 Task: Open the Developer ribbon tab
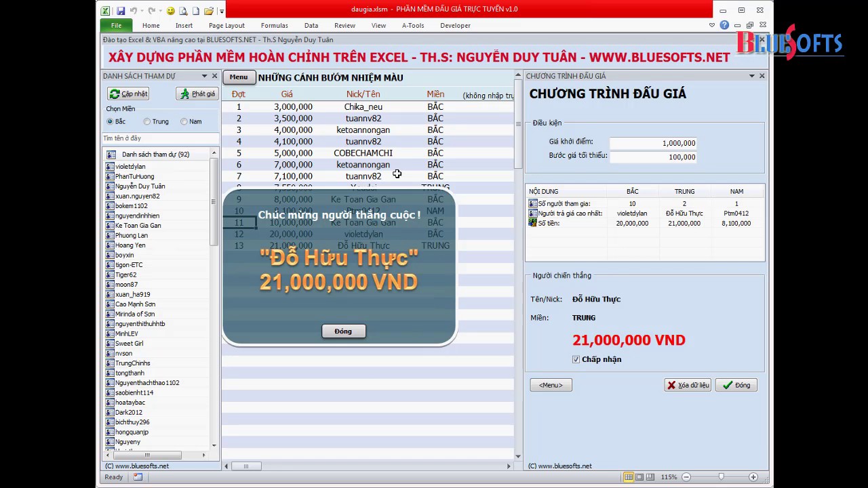click(455, 25)
